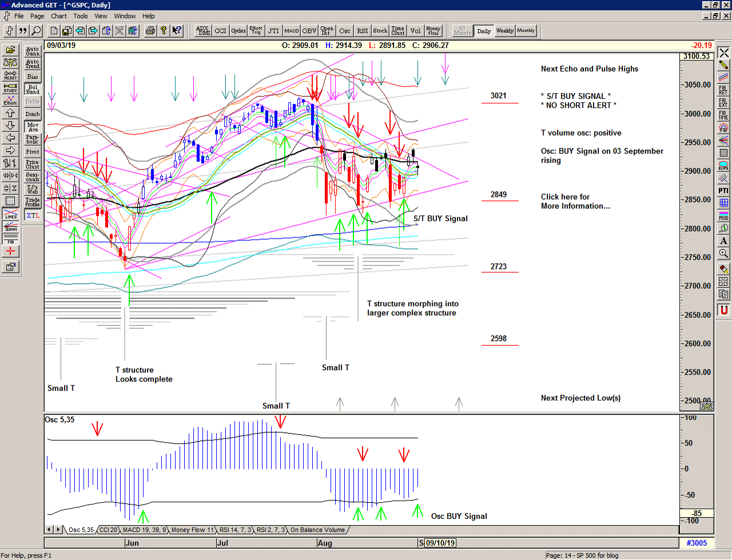Select the text annotation A tool
Image resolution: width=732 pixels, height=560 pixels.
(x=723, y=241)
